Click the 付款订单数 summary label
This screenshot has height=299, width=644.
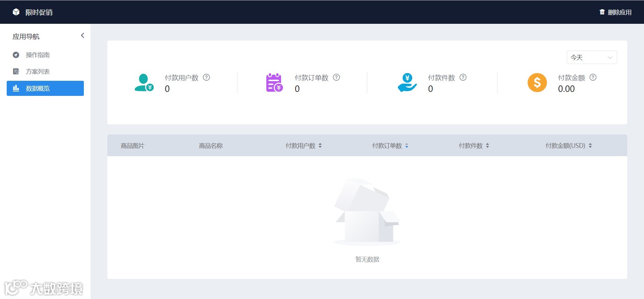311,78
